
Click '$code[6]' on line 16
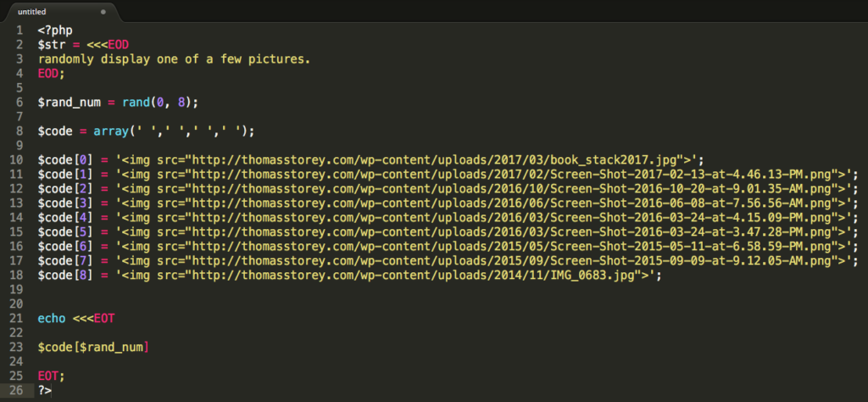click(66, 247)
